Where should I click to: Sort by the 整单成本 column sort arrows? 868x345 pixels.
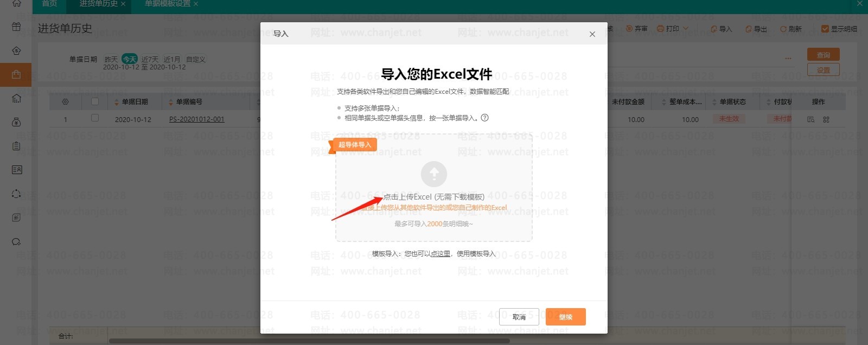coord(664,102)
